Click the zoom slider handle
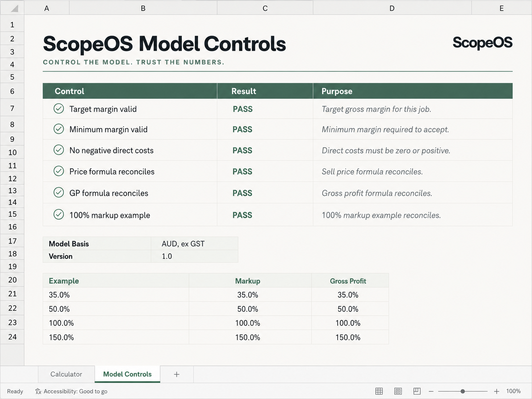This screenshot has width=532, height=399. tap(463, 391)
